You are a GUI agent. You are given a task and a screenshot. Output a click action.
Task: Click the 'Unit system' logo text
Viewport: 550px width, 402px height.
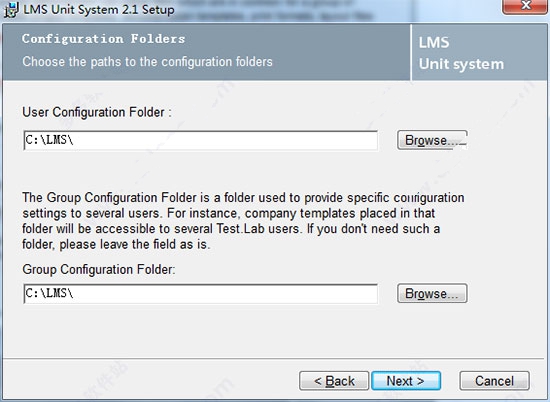point(461,64)
